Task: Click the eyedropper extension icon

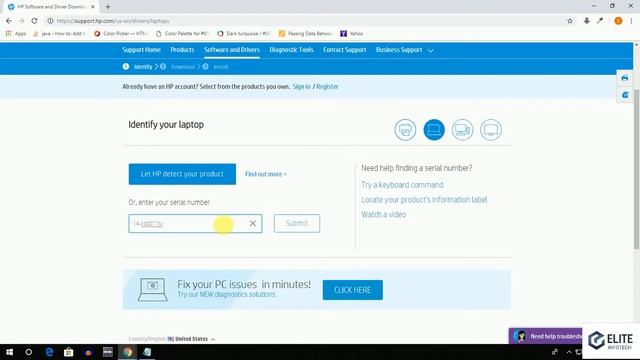Action: click(600, 21)
